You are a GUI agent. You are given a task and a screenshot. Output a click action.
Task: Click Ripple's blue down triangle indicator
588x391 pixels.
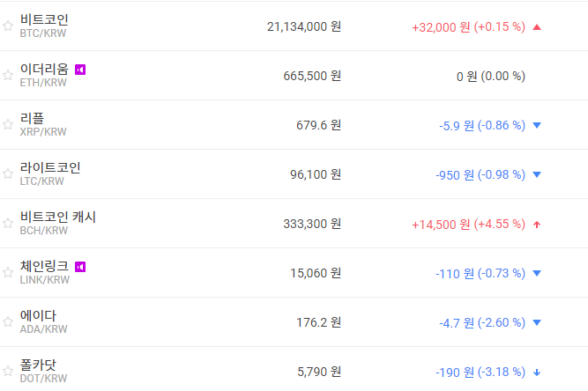(537, 125)
